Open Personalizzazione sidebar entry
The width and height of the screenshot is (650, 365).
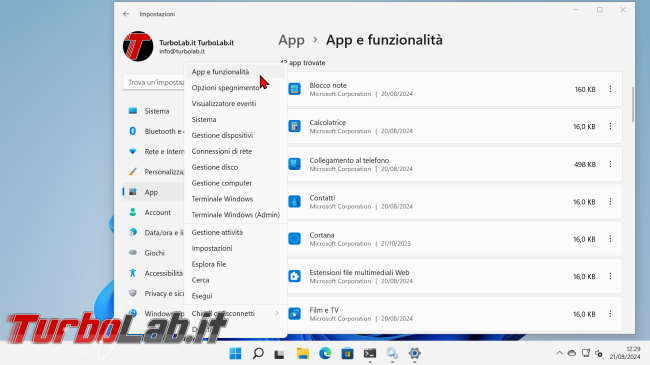click(x=153, y=172)
